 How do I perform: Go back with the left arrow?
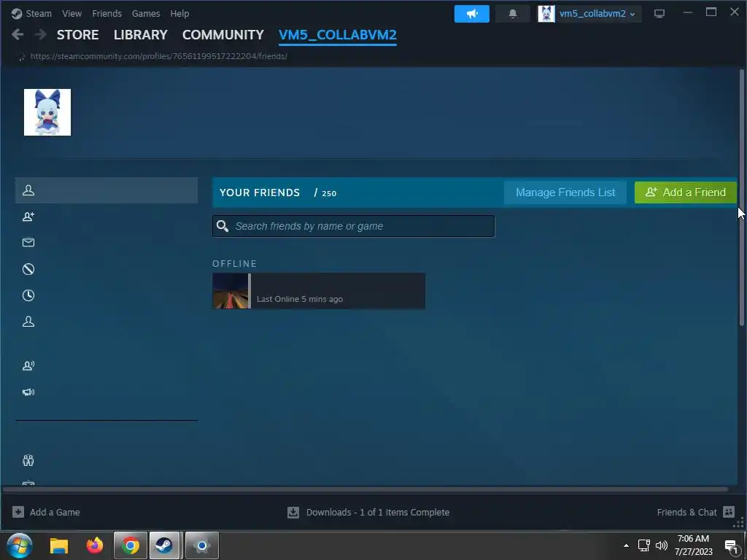[x=18, y=34]
